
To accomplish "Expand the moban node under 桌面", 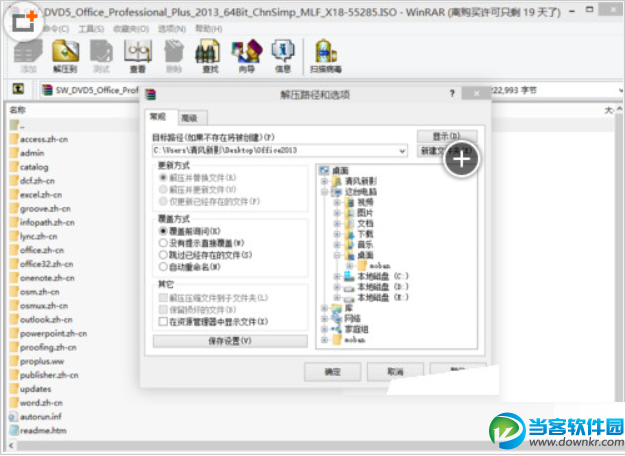I will (x=350, y=265).
